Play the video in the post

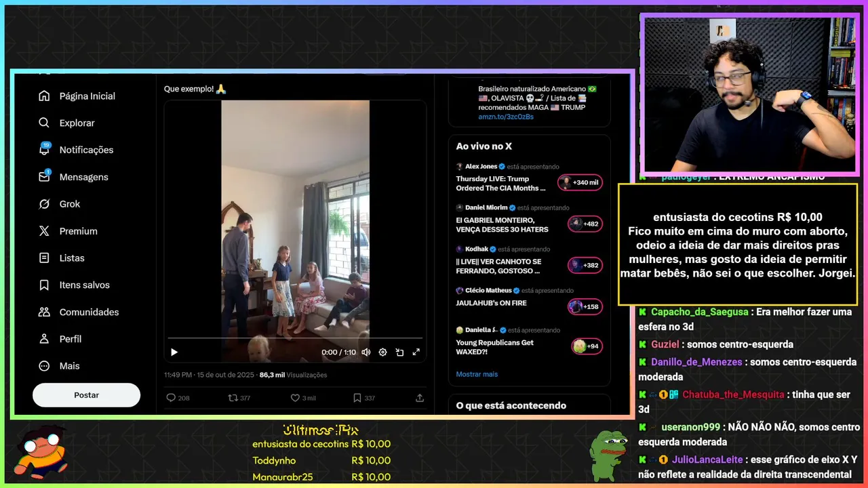pos(174,352)
